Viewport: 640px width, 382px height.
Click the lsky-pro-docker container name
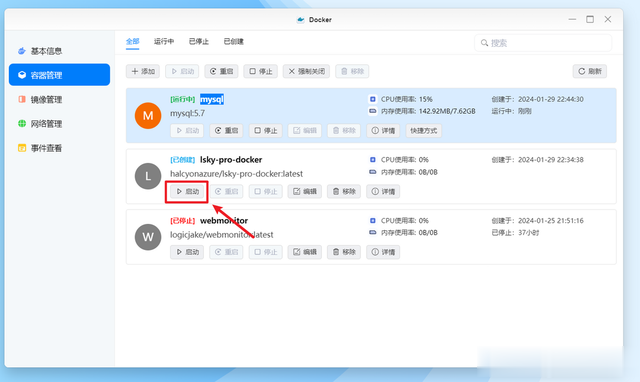click(231, 160)
